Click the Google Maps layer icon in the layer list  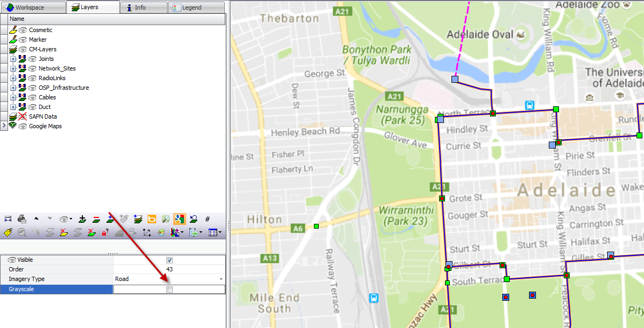[x=13, y=126]
